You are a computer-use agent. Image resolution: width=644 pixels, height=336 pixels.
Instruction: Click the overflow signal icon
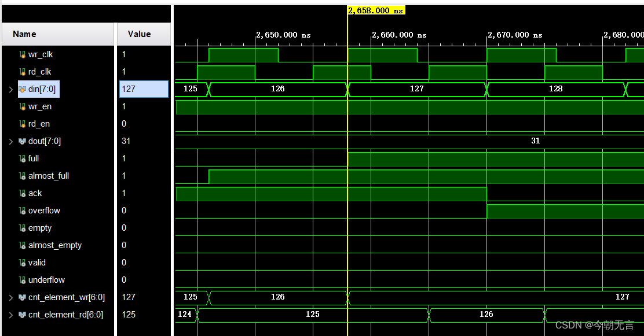[x=23, y=211]
